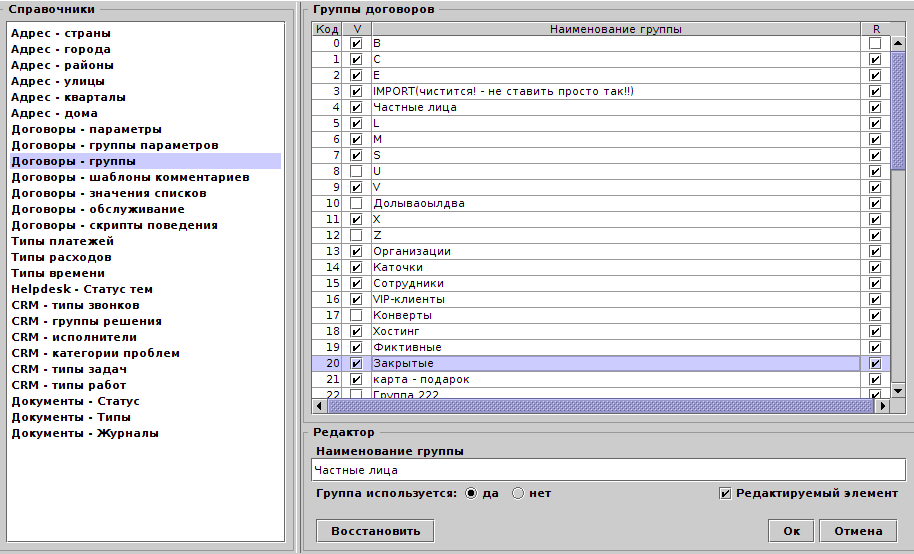Select CRM - типы звонков reference
The height and width of the screenshot is (554, 914).
tap(75, 305)
